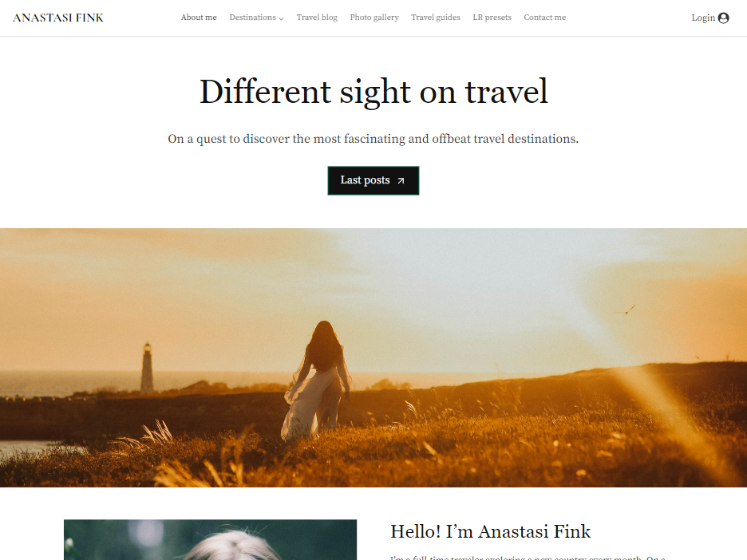
Task: Click the woman in white dress in photo
Action: [x=317, y=381]
